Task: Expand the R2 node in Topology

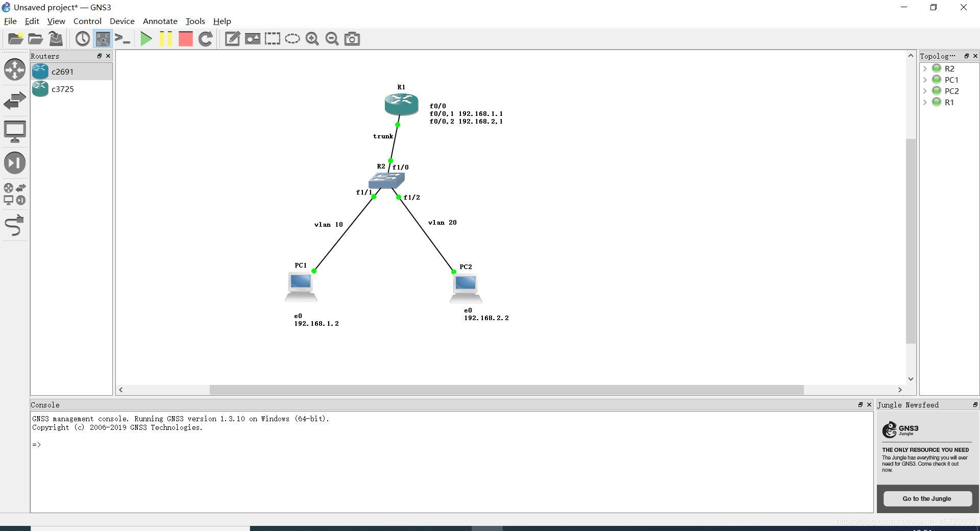Action: pyautogui.click(x=925, y=68)
